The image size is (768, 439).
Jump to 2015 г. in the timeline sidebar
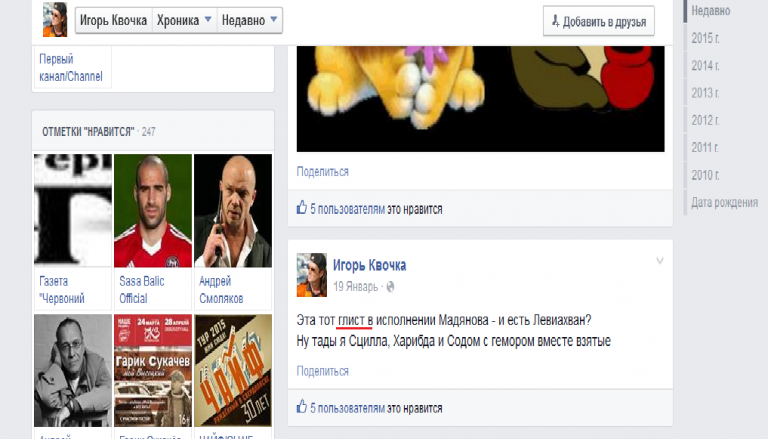pyautogui.click(x=705, y=38)
